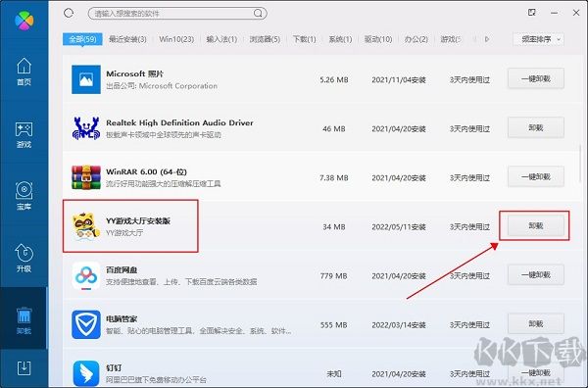Click 一键卸载 for WinRAR 6.00
588x388 pixels.
pos(536,177)
